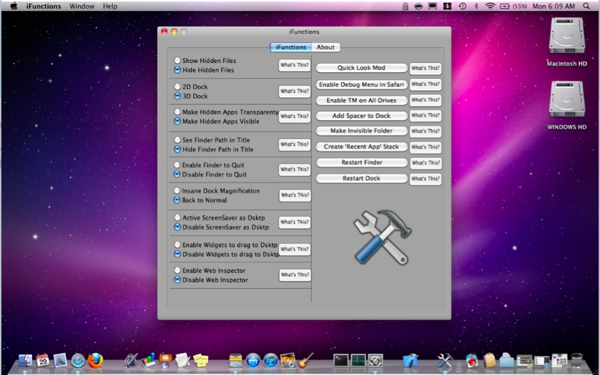
Task: Click the Quick Look Mod button
Action: 362,68
